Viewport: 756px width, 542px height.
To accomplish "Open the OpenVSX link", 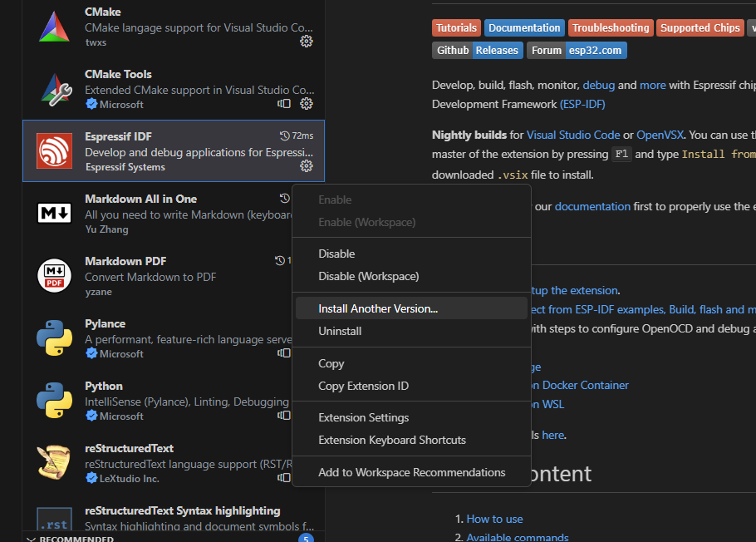I will 660,135.
